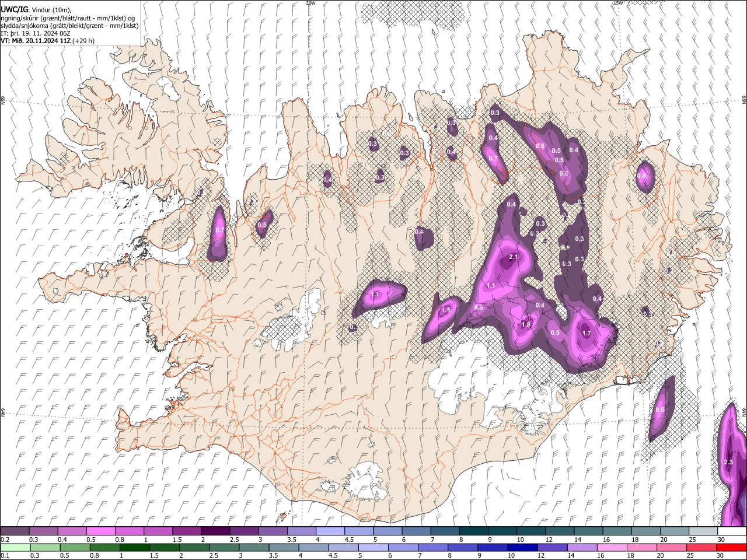Viewport: 747px width, 560px height.
Task: Click the 1.8 snowfall value on map
Action: 526,325
